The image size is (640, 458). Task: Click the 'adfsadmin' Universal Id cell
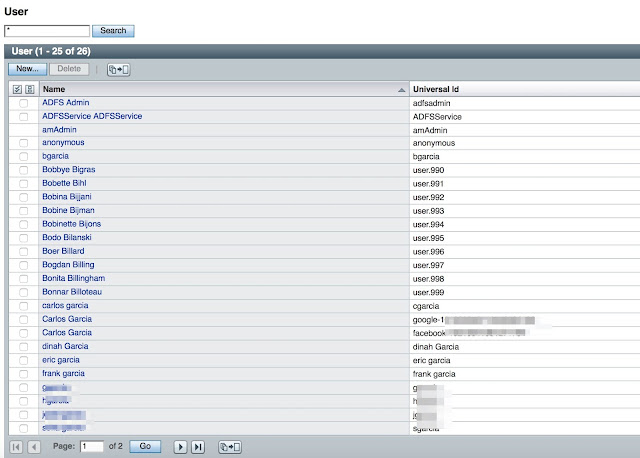point(431,103)
